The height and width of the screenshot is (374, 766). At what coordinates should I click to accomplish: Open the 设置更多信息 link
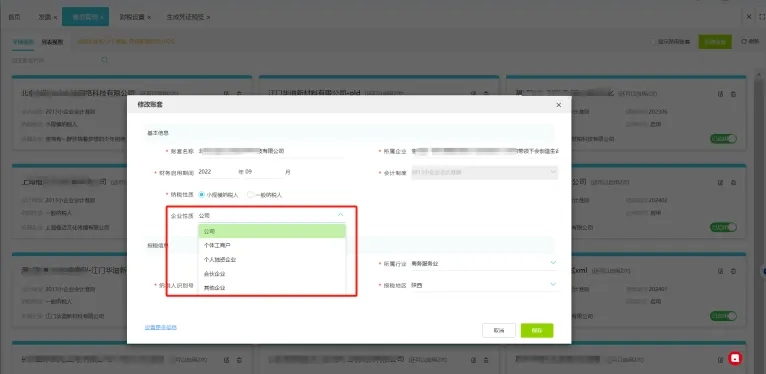pyautogui.click(x=161, y=327)
